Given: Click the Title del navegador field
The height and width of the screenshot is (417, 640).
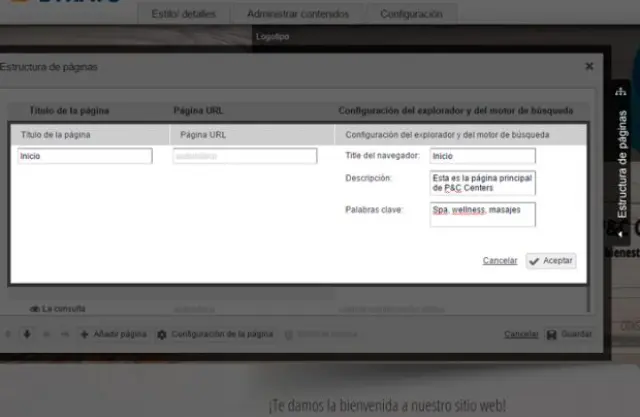Looking at the screenshot, I should 482,156.
